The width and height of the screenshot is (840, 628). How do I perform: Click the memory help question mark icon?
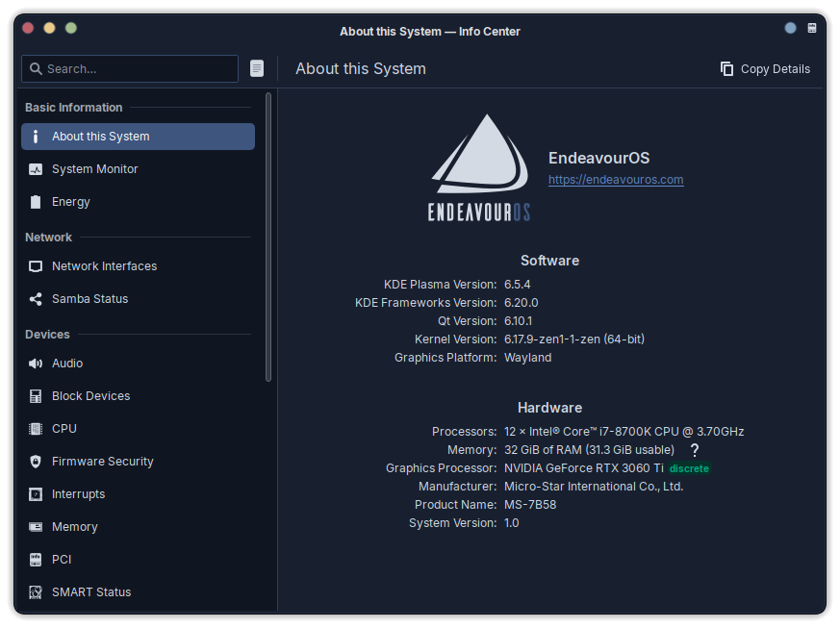click(x=694, y=450)
